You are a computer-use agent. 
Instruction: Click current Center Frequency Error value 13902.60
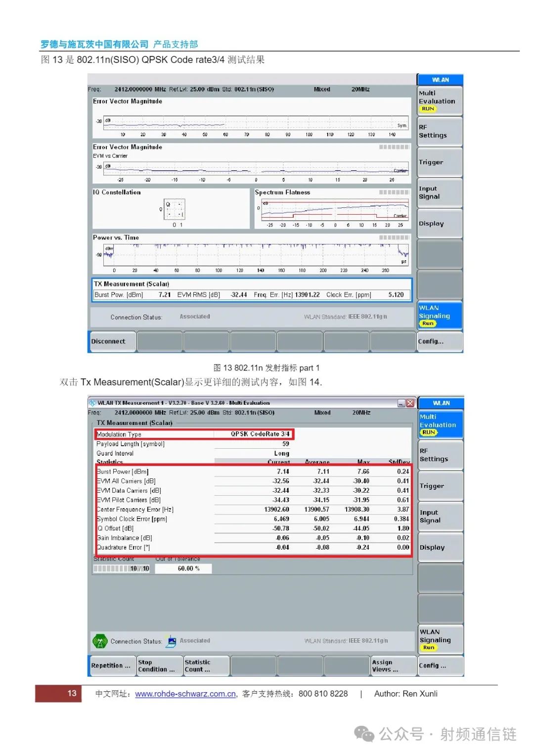pos(277,510)
